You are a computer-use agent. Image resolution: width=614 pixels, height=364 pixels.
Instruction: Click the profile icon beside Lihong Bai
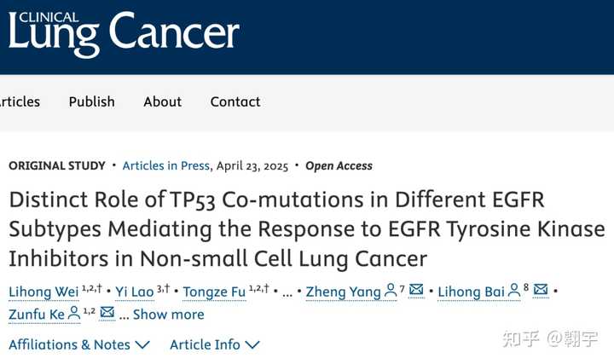[514, 292]
